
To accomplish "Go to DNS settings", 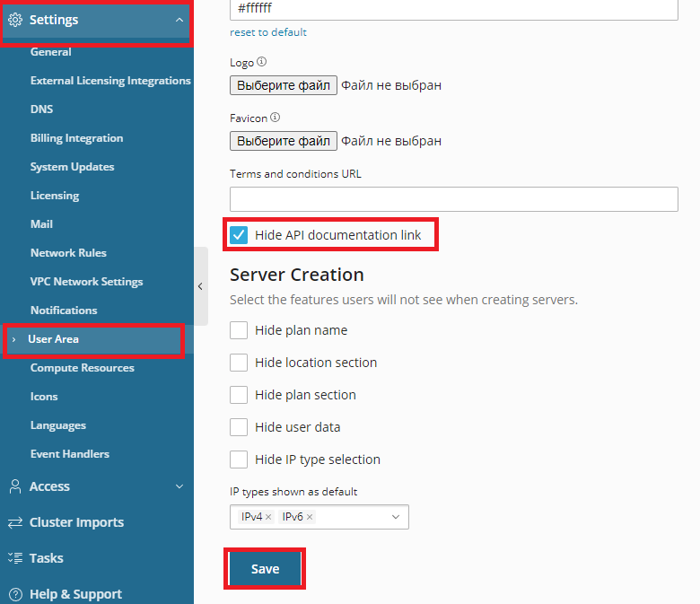I will pos(41,109).
